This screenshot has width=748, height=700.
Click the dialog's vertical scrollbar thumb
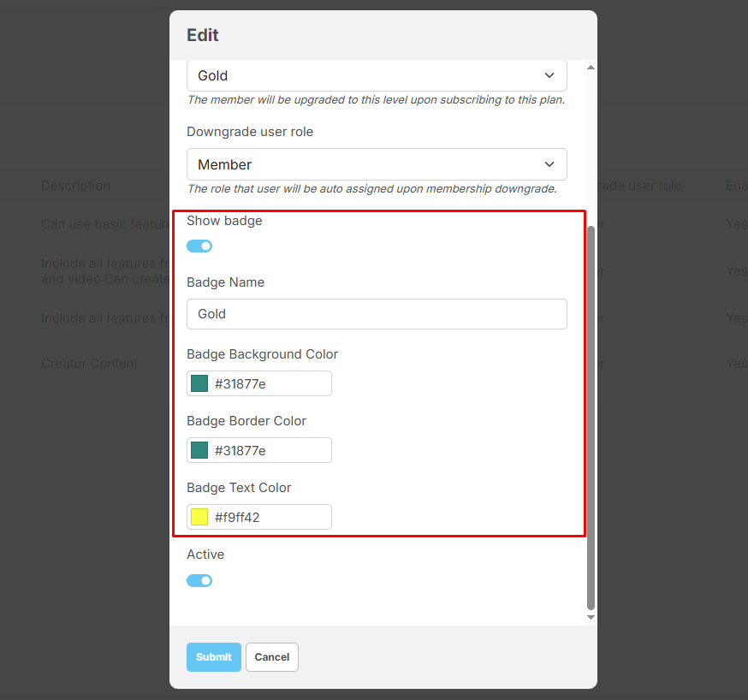(591, 418)
